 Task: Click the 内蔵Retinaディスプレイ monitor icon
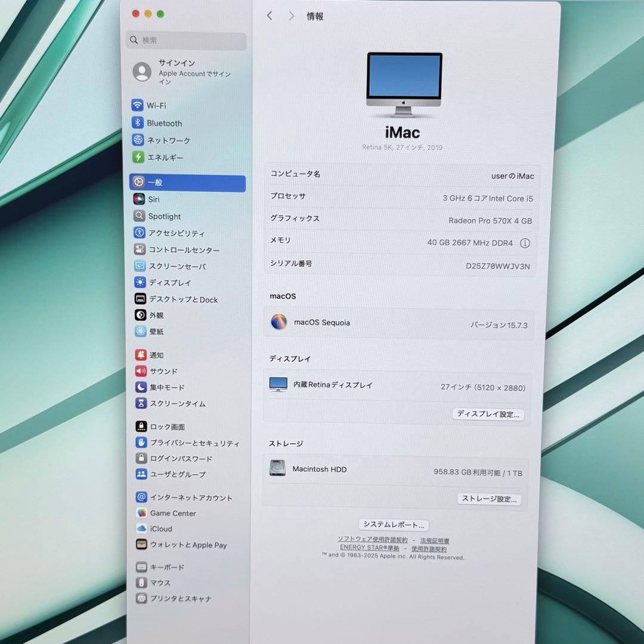[x=278, y=385]
